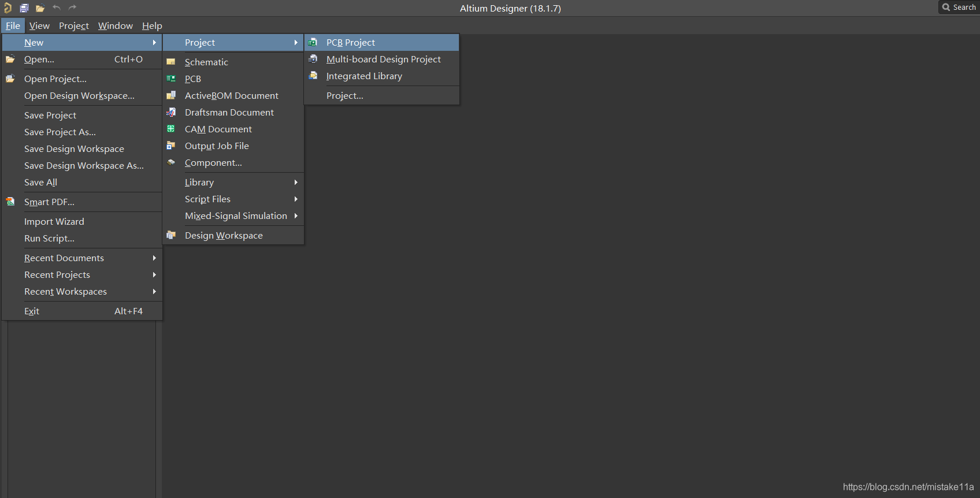Screen dimensions: 980x498
Task: Open the Help menu
Action: 152,25
